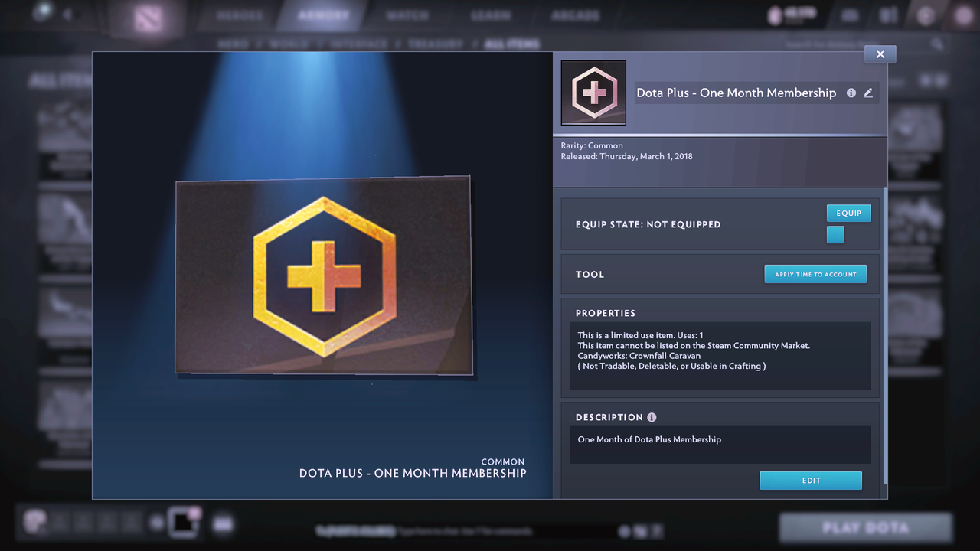This screenshot has width=980, height=551.
Task: Click the info icon next to the item name
Action: click(x=851, y=93)
